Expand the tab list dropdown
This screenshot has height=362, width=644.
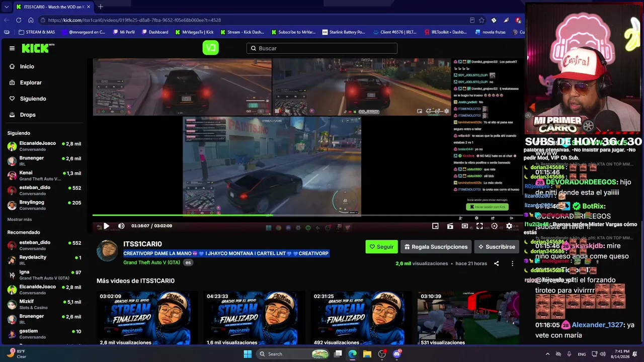pos(6,7)
